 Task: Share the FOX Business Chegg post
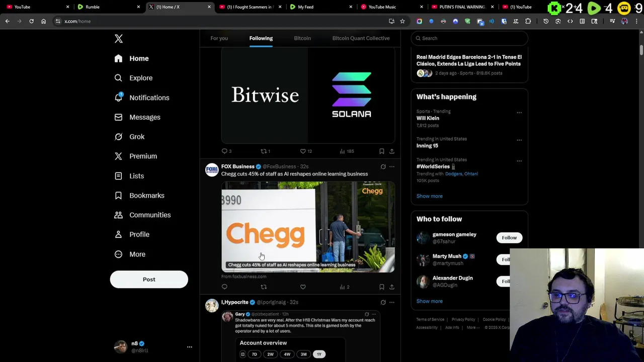[x=392, y=287]
